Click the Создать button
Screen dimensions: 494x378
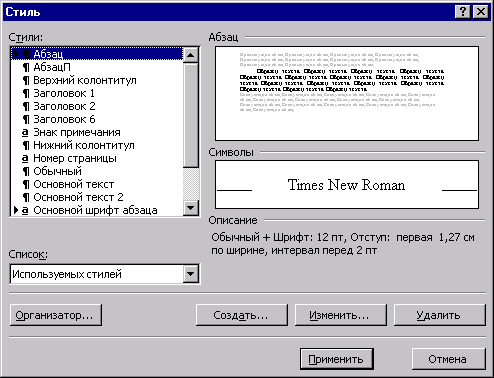click(242, 315)
